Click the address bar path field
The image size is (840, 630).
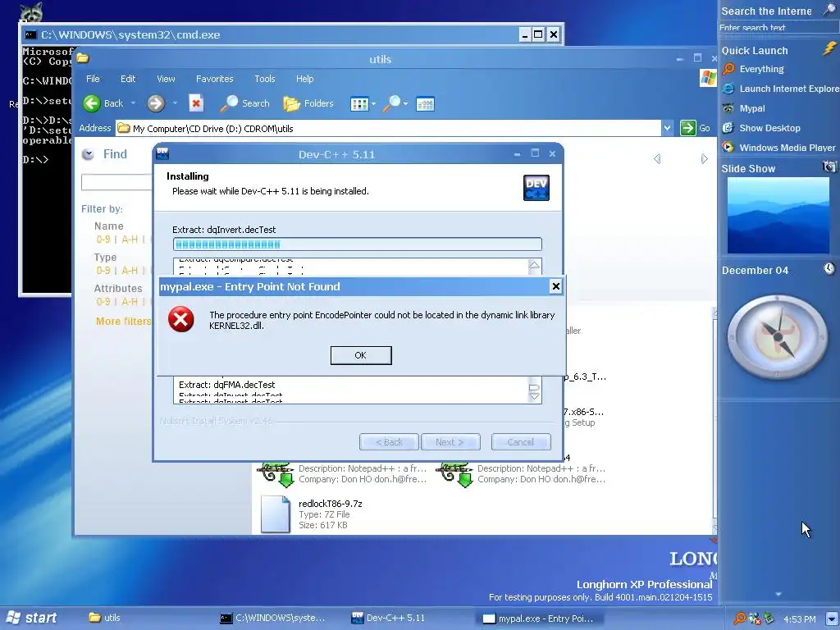coord(388,129)
